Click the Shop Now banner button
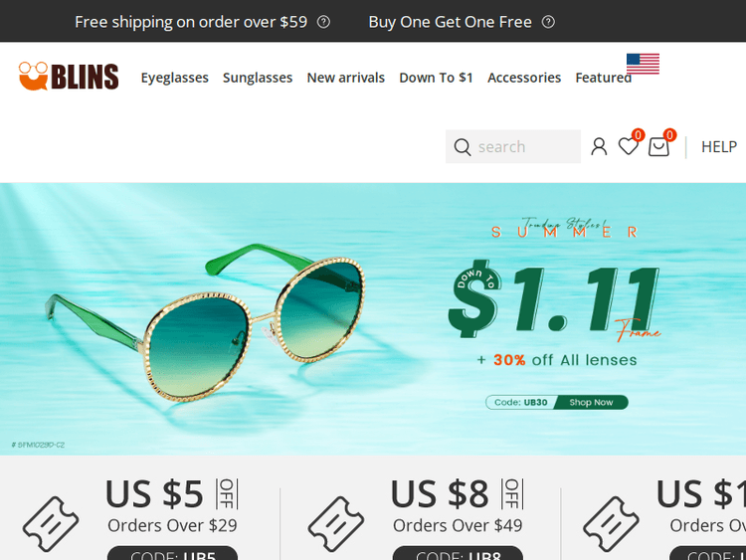The image size is (746, 560). pos(592,403)
